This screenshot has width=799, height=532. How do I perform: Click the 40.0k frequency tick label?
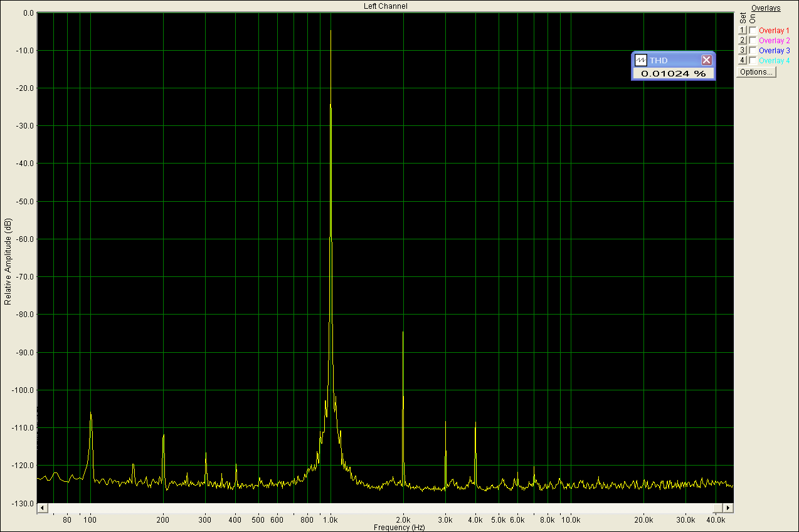(x=716, y=520)
